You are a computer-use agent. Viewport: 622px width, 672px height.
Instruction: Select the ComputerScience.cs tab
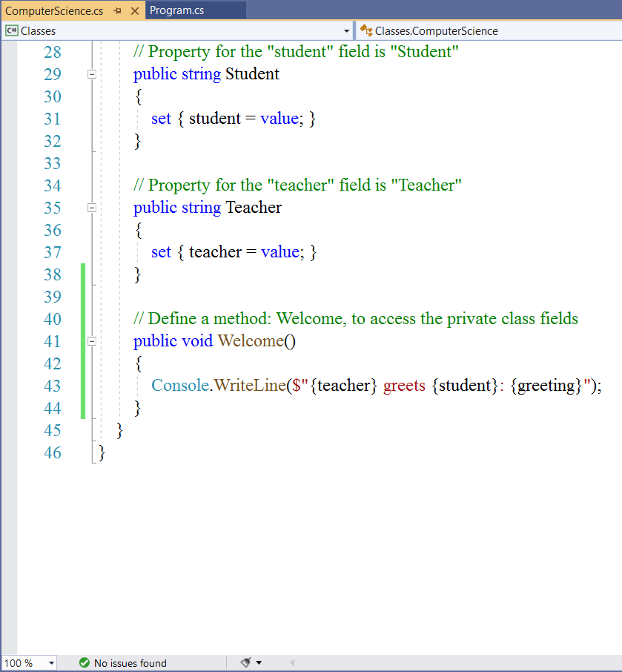tap(54, 11)
